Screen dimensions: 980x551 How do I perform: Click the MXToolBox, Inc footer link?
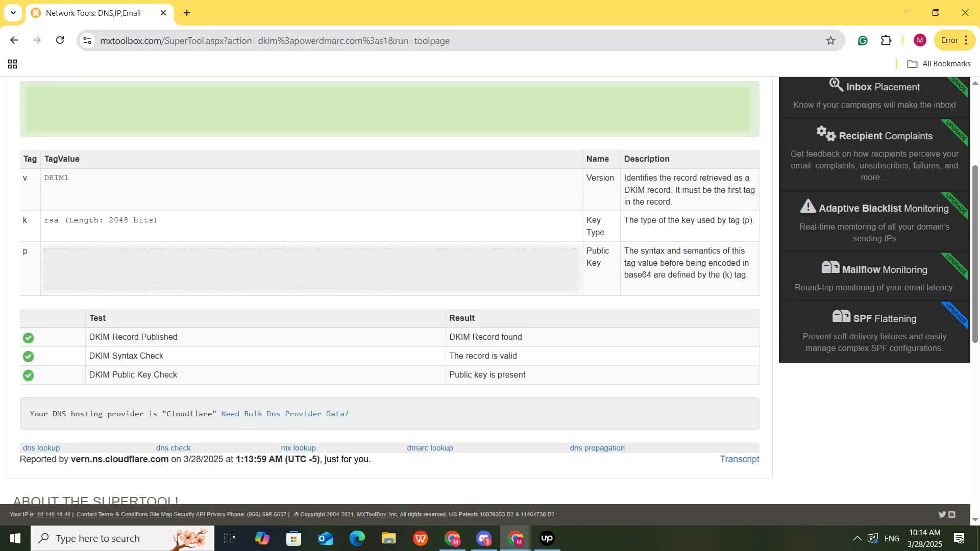377,514
